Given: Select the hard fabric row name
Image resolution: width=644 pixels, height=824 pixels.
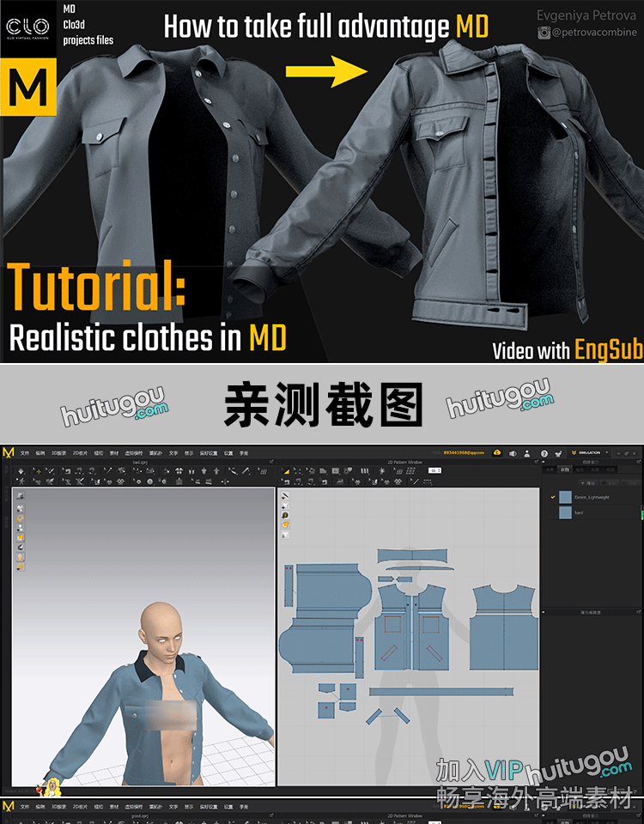Looking at the screenshot, I should click(579, 512).
